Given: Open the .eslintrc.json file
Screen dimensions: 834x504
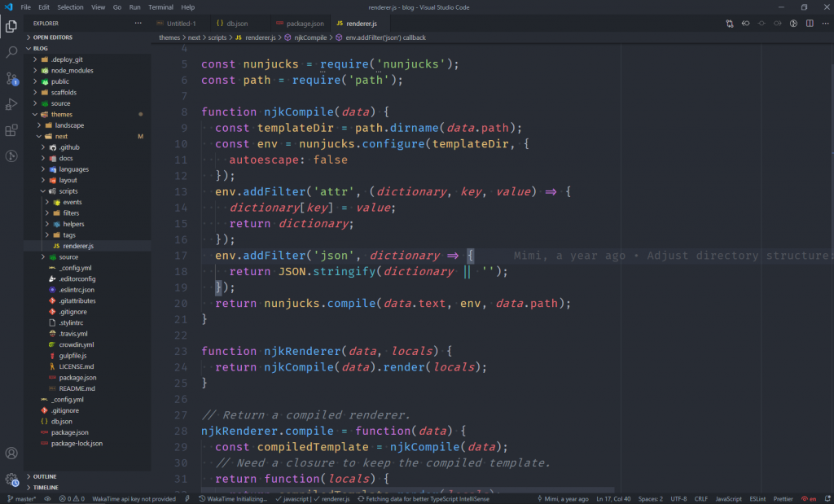Looking at the screenshot, I should [x=87, y=290].
